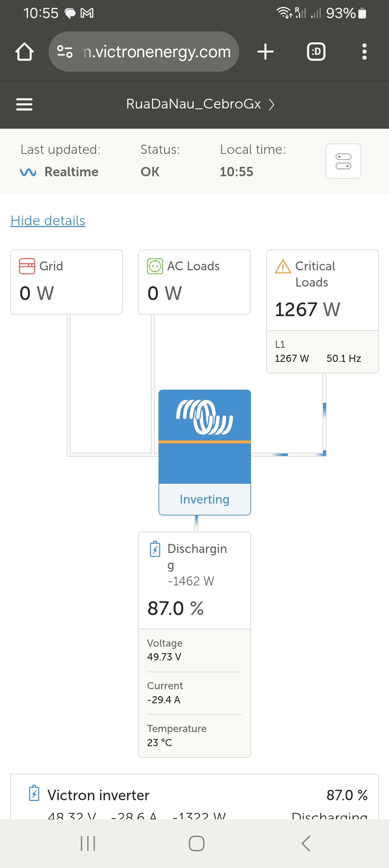The image size is (389, 868).
Task: Open the browser three-dot menu
Action: [365, 52]
